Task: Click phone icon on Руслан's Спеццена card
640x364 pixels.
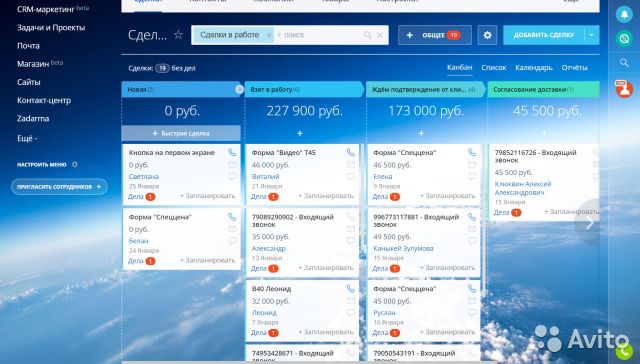Action: [x=472, y=289]
